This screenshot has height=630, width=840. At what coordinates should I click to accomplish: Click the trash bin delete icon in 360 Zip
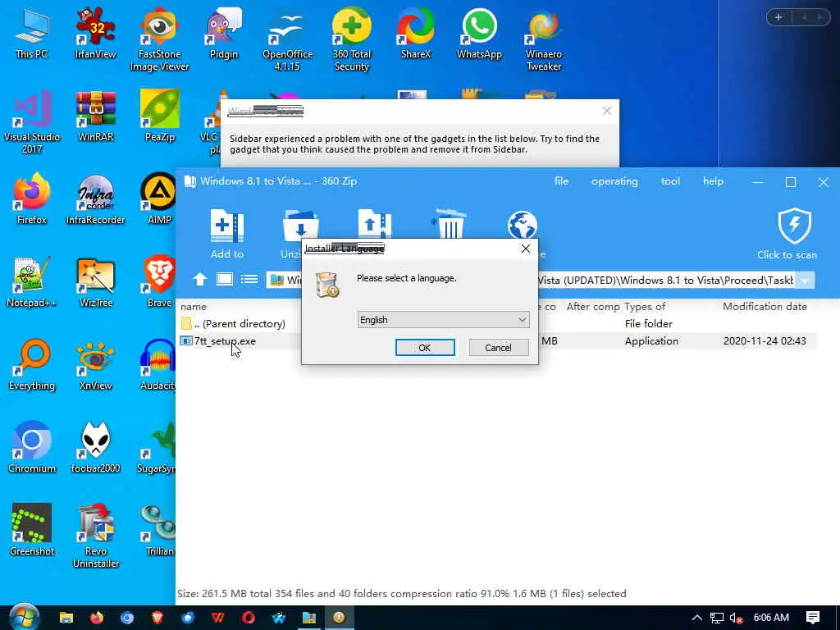[450, 225]
